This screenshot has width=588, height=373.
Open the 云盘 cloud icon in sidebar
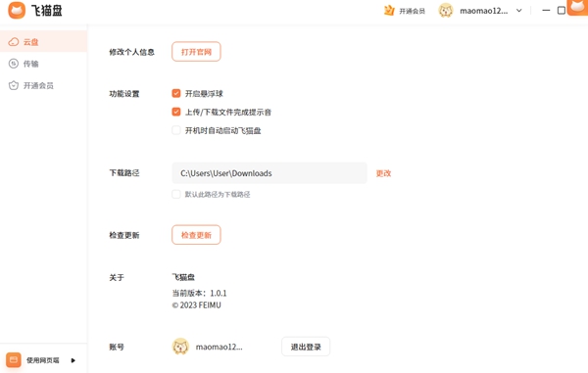click(14, 41)
